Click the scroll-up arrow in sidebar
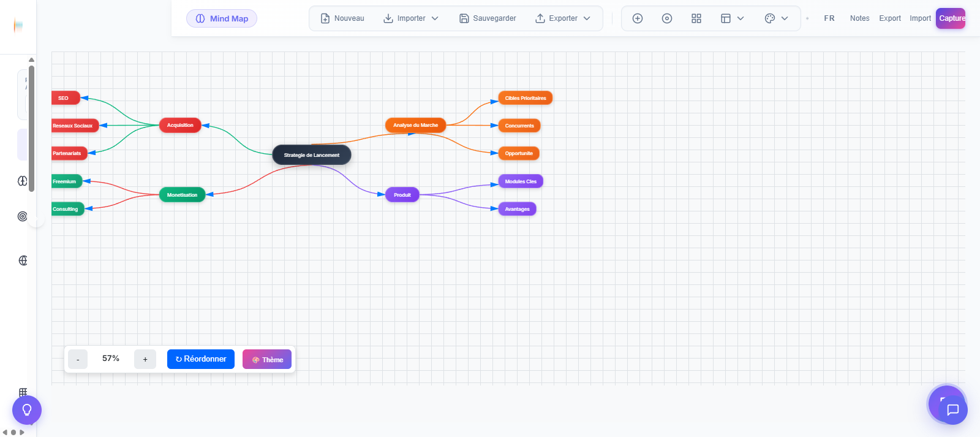Screen dimensions: 980x437 (31, 59)
